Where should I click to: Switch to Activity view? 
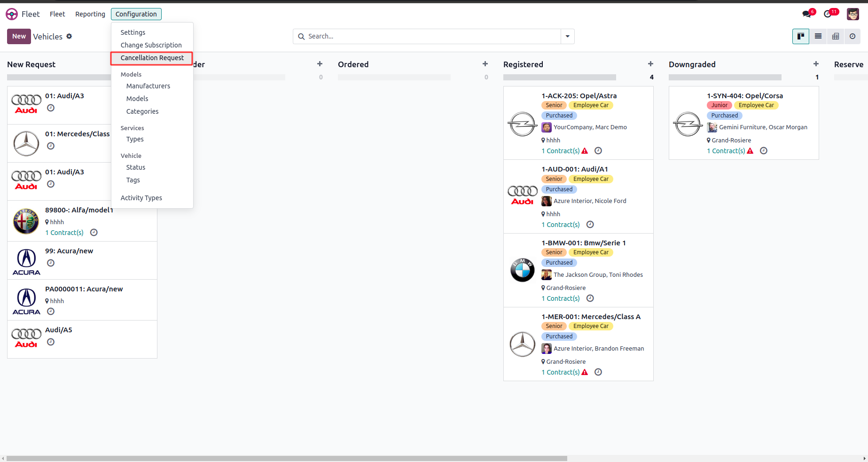[x=852, y=36]
